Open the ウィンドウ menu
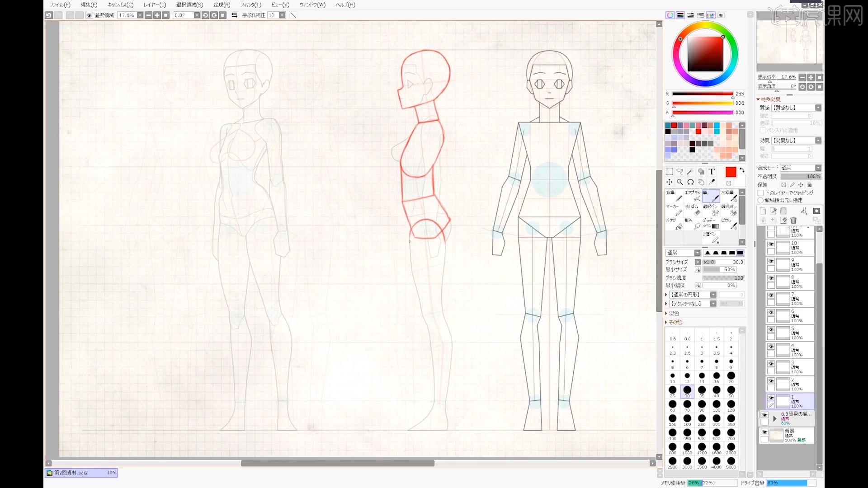The width and height of the screenshot is (868, 488). [x=310, y=5]
